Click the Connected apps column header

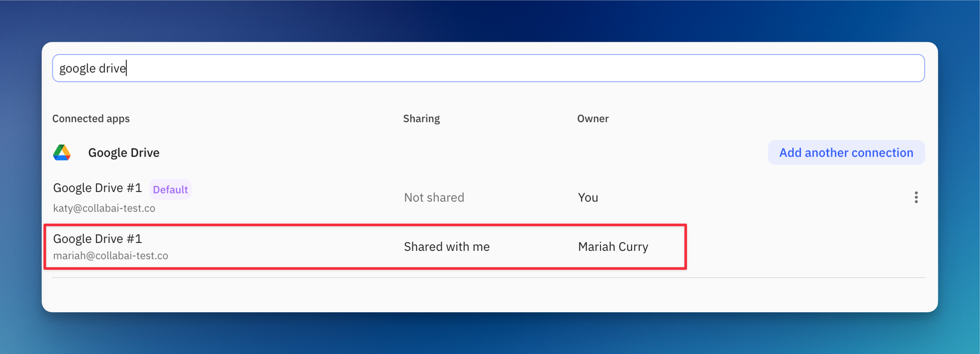point(91,119)
